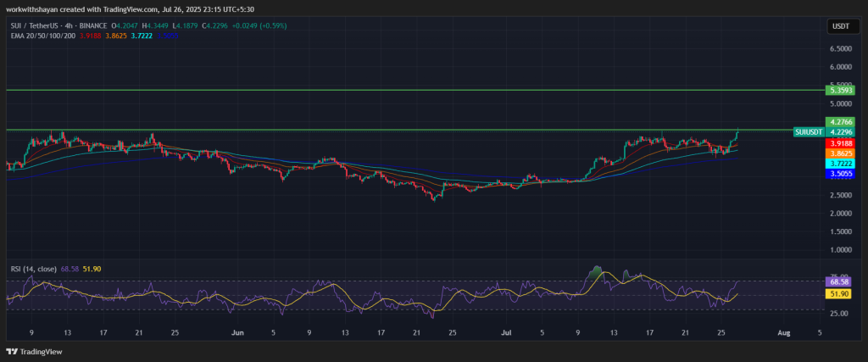Click the blue 3.5055 EMA price label
This screenshot has width=868, height=362.
[842, 173]
